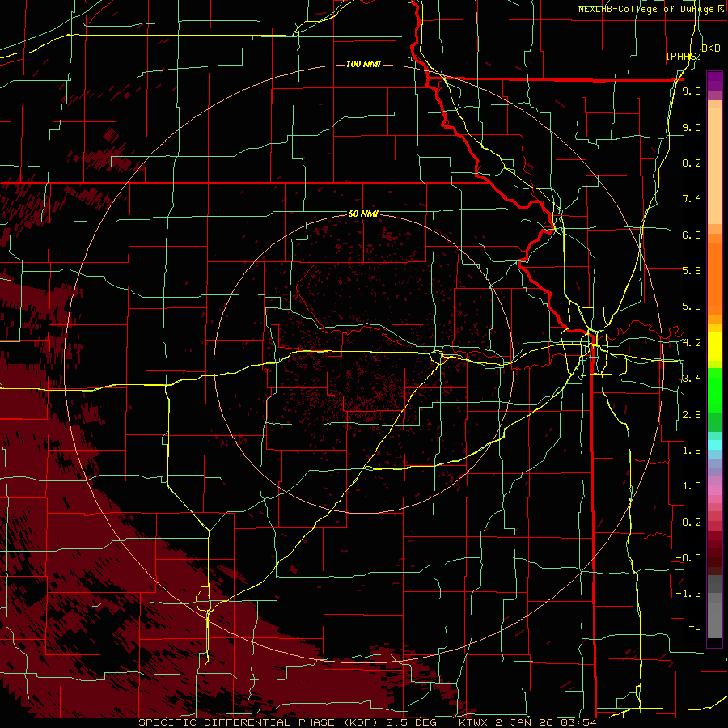Click the '9.0' legend value
The height and width of the screenshot is (728, 728).
click(692, 127)
